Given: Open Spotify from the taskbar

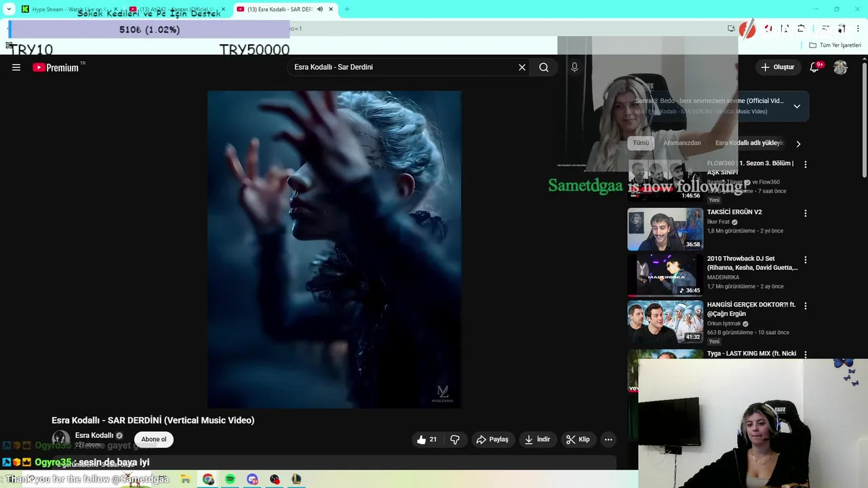Looking at the screenshot, I should [230, 479].
